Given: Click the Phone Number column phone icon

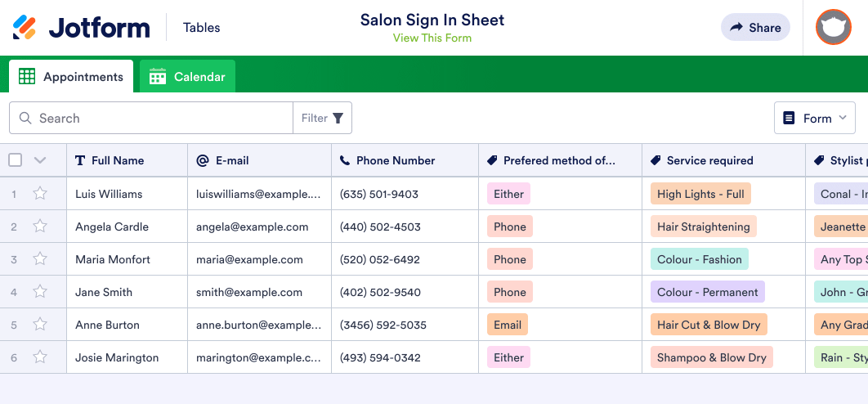Looking at the screenshot, I should click(x=345, y=160).
